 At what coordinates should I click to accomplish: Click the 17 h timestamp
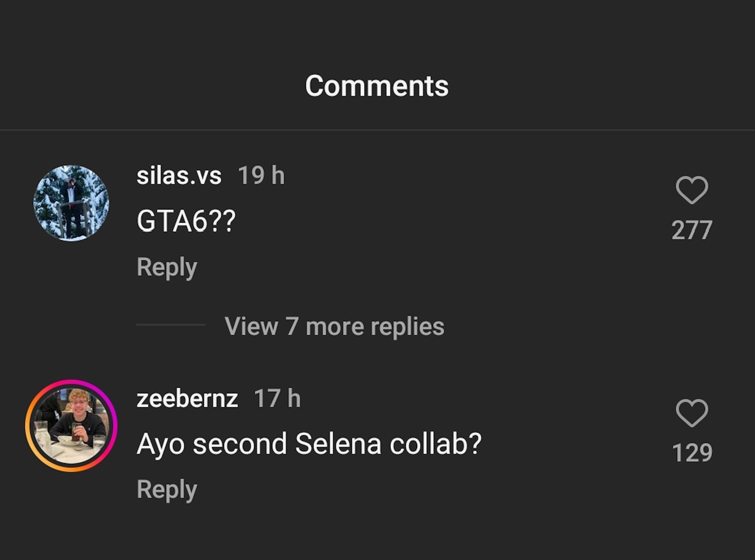click(277, 399)
